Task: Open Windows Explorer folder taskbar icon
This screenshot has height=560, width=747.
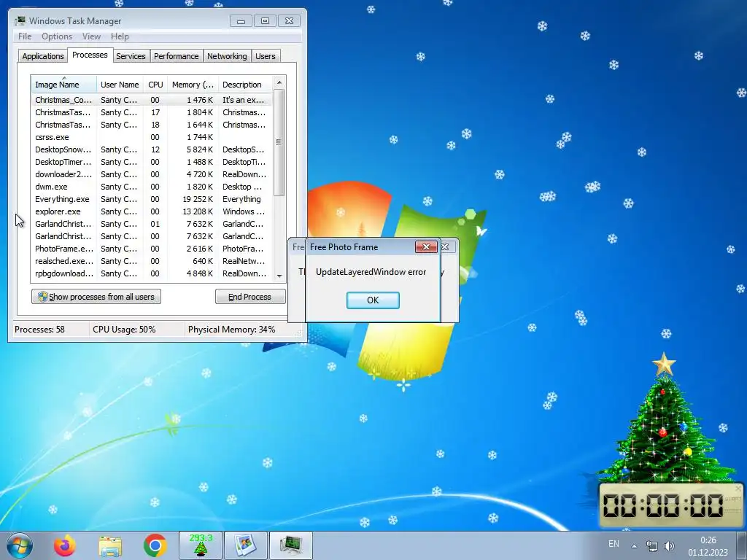Action: click(x=110, y=546)
